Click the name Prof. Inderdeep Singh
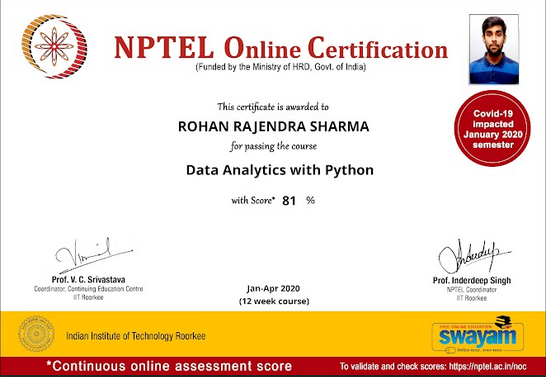Viewport: 546px width, 377px height. click(x=472, y=280)
